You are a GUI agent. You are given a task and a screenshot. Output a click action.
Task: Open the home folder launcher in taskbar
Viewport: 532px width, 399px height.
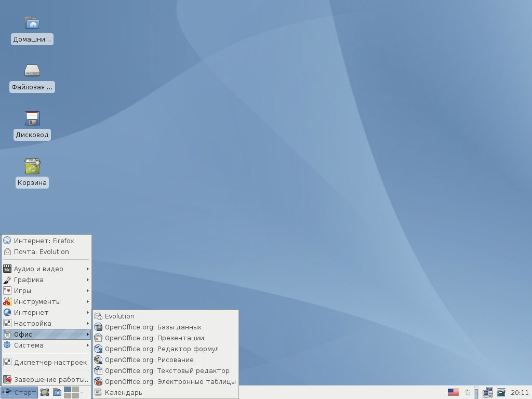57,393
